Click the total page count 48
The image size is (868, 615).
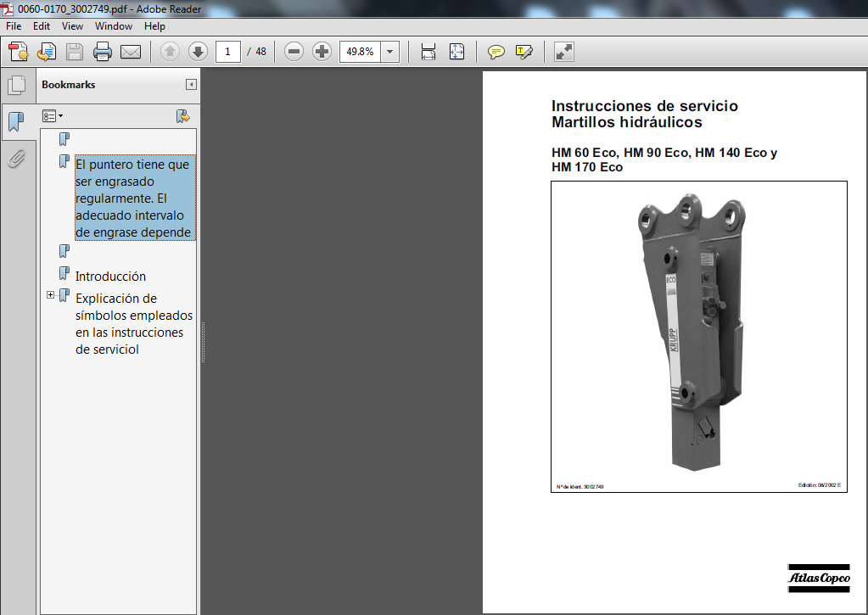pos(260,52)
